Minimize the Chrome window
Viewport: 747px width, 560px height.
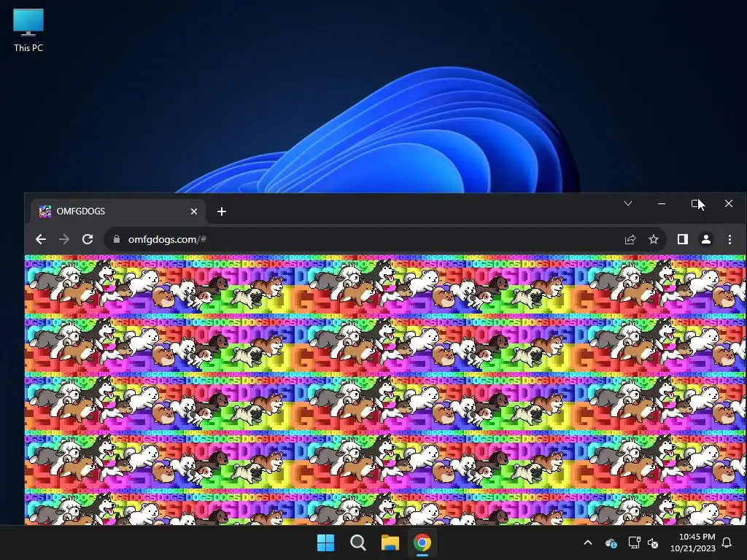coord(661,204)
